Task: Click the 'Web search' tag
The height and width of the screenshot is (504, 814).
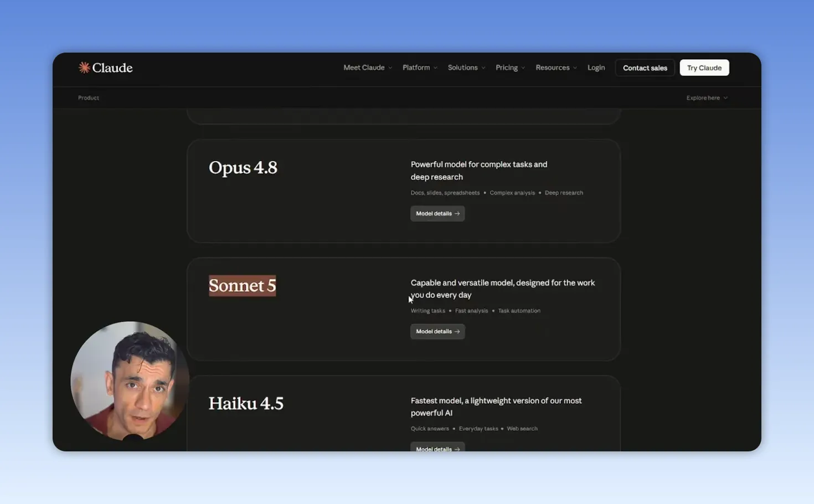Action: click(522, 429)
